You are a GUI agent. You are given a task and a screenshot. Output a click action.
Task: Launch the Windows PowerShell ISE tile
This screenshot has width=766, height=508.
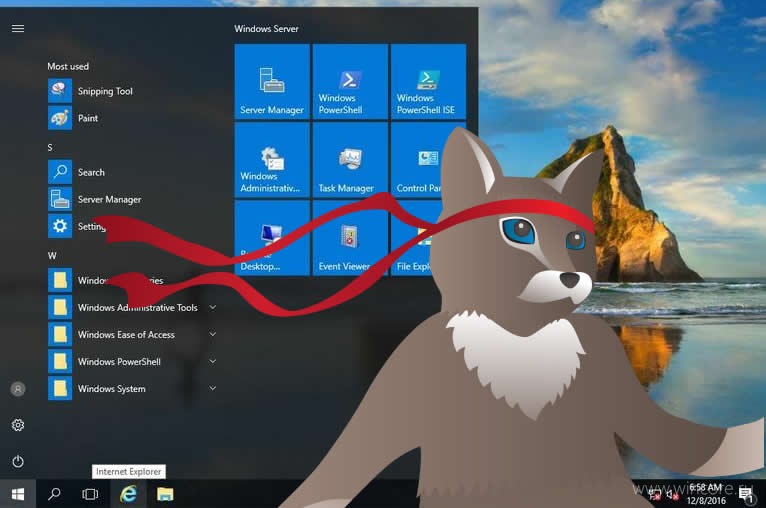tap(428, 82)
